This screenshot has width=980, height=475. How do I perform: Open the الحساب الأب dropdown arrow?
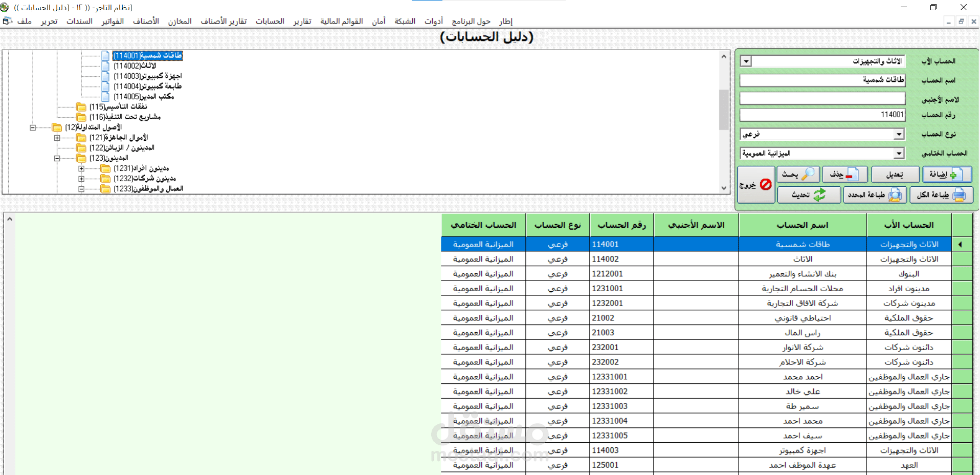746,61
